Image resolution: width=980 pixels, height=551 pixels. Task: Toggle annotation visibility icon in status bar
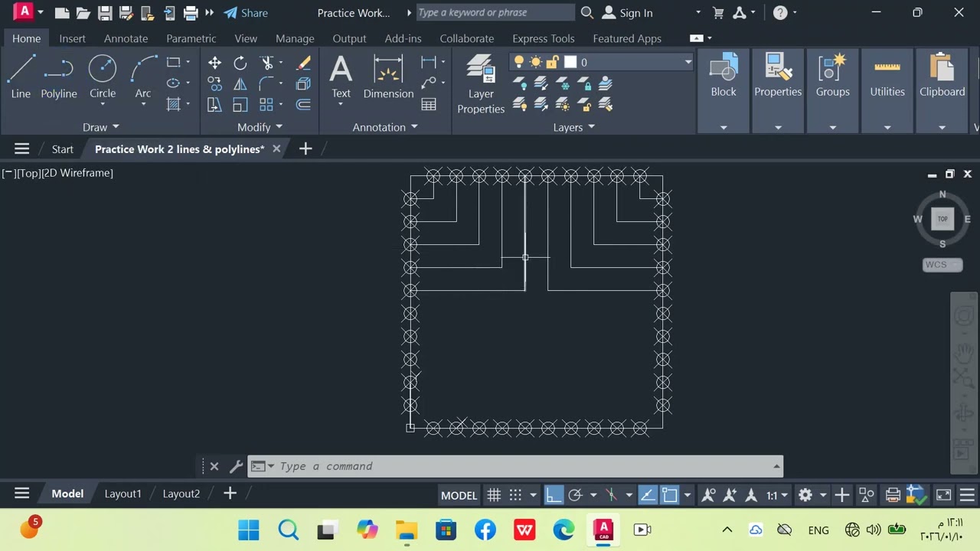tap(708, 495)
